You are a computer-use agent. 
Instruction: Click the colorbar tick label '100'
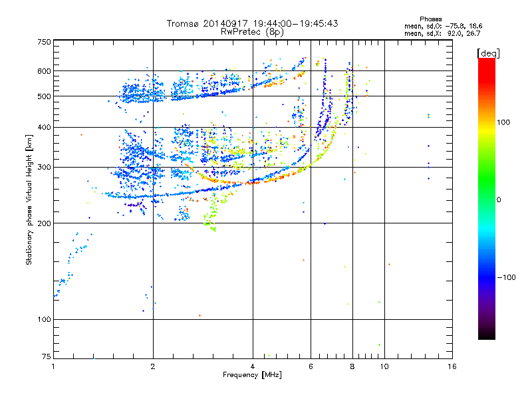[503, 122]
